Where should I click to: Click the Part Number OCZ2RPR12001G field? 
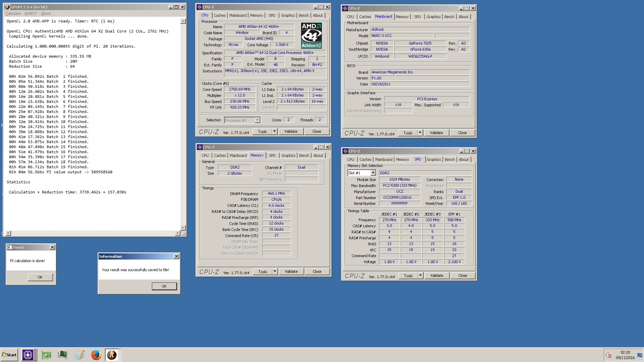click(399, 198)
